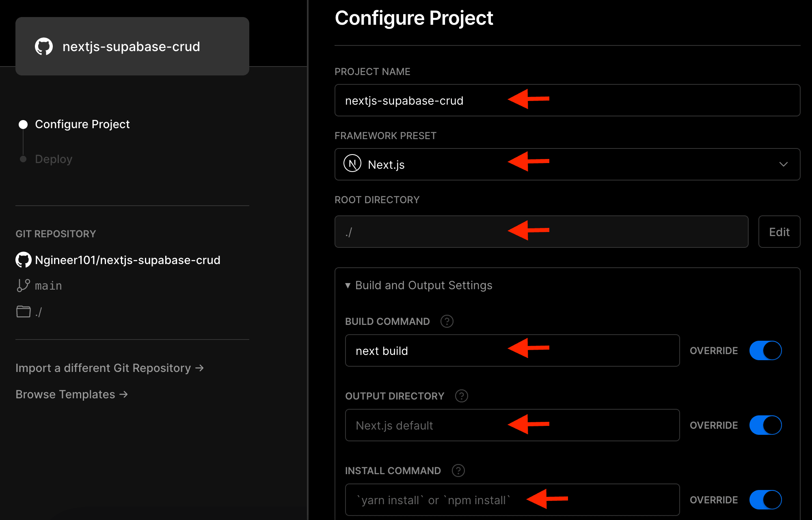Click the branch icon next to main
This screenshot has height=520, width=812.
point(23,285)
